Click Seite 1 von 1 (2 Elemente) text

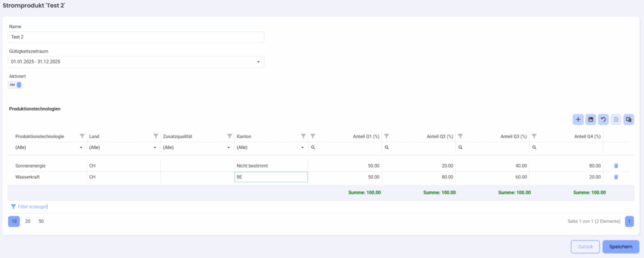click(594, 222)
